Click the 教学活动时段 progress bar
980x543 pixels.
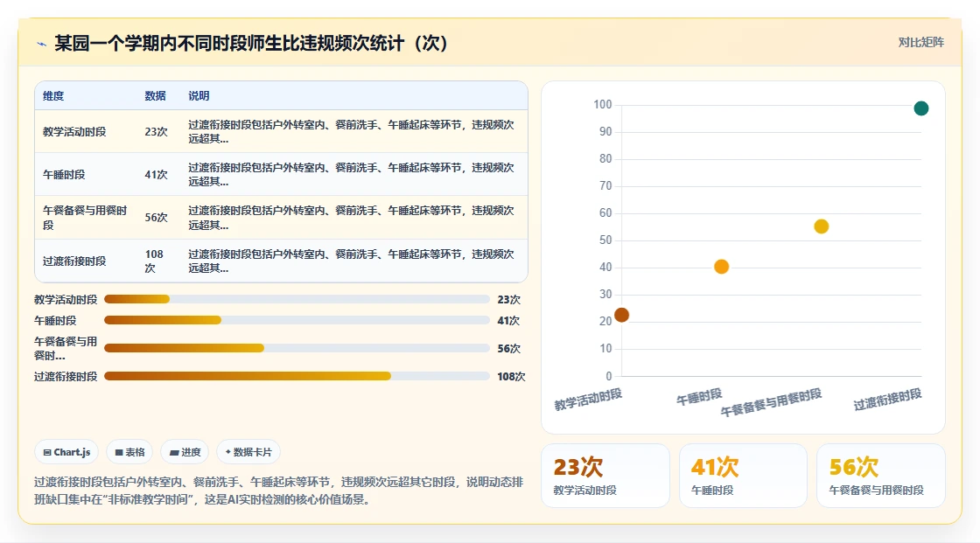(x=297, y=299)
